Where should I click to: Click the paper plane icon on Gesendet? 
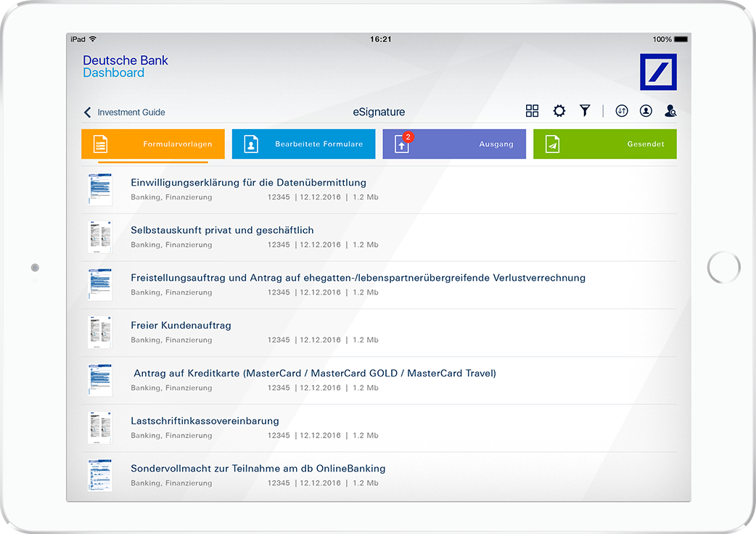click(x=552, y=144)
